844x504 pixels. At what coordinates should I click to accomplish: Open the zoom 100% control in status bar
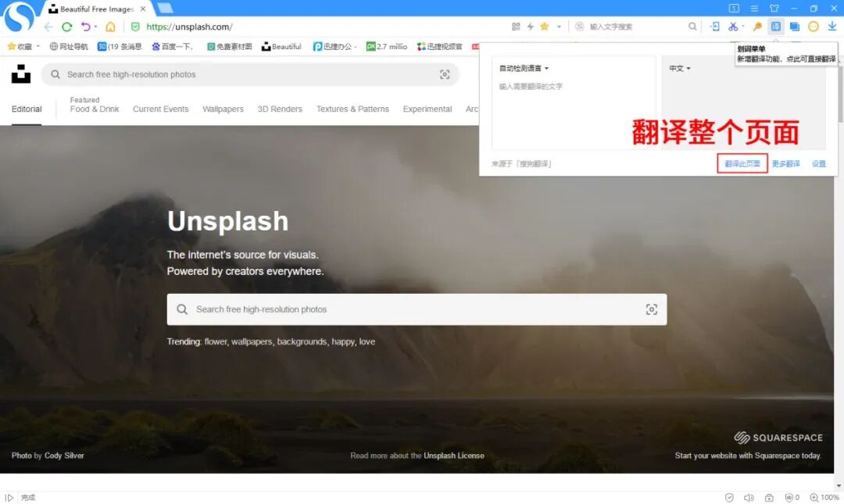pyautogui.click(x=824, y=498)
